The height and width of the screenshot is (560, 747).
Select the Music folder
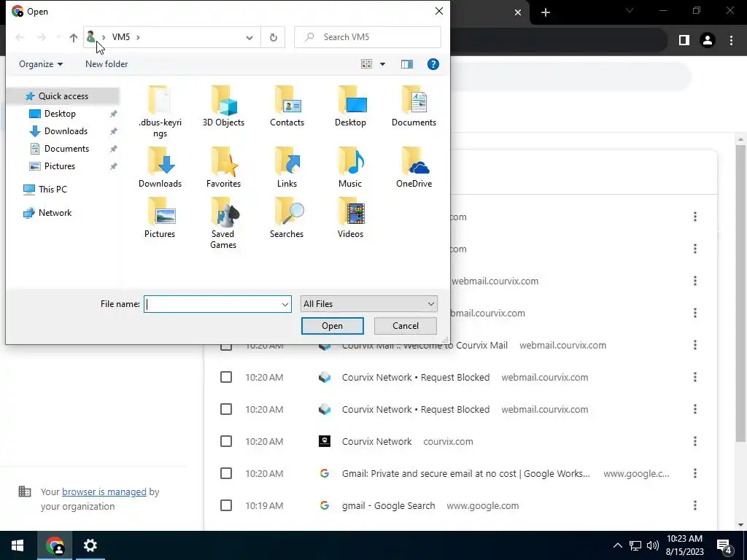[x=350, y=168]
